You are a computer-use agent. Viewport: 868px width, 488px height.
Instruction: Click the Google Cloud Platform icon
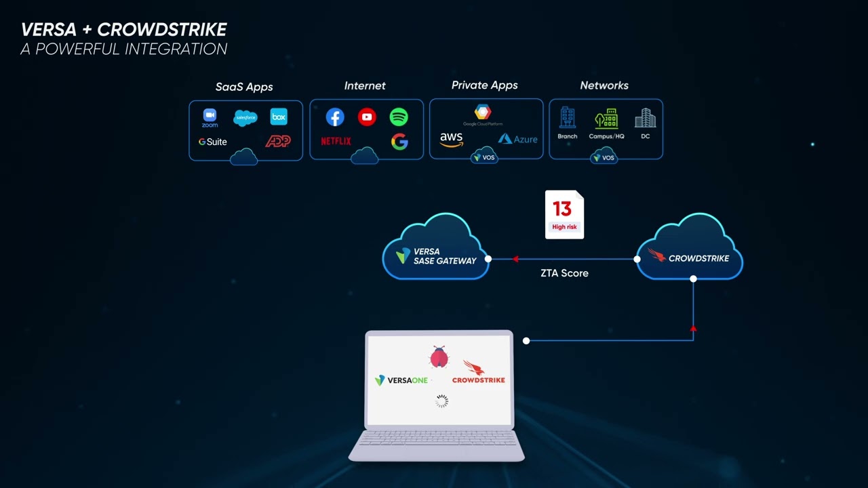[482, 114]
